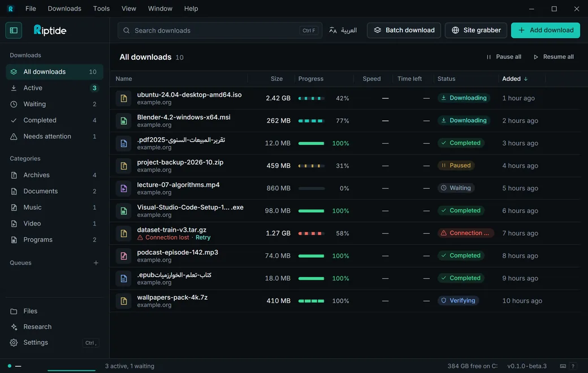Click project-backup progress bar at 31%

312,166
